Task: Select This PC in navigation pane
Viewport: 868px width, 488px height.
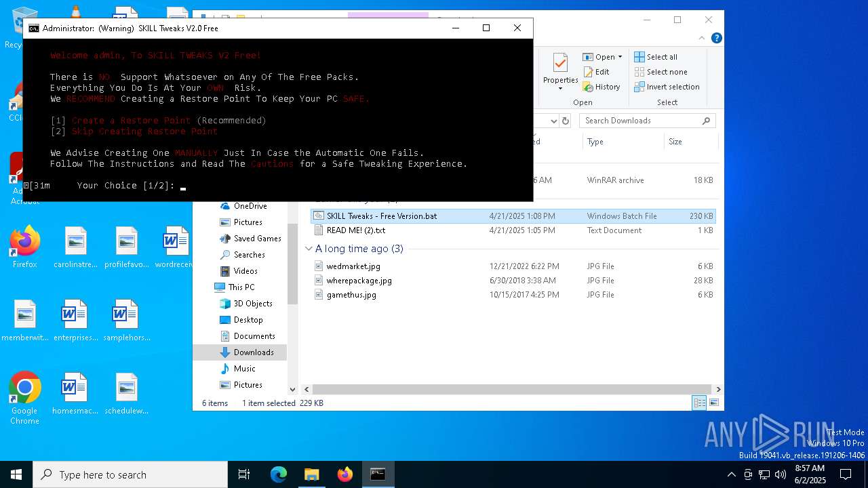Action: pyautogui.click(x=235, y=287)
